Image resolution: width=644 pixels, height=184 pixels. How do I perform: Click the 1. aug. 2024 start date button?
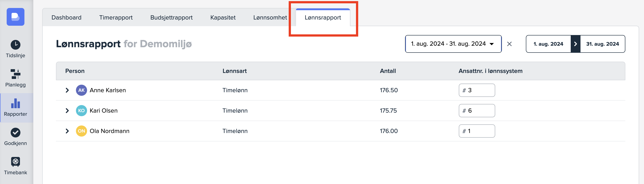pos(548,44)
